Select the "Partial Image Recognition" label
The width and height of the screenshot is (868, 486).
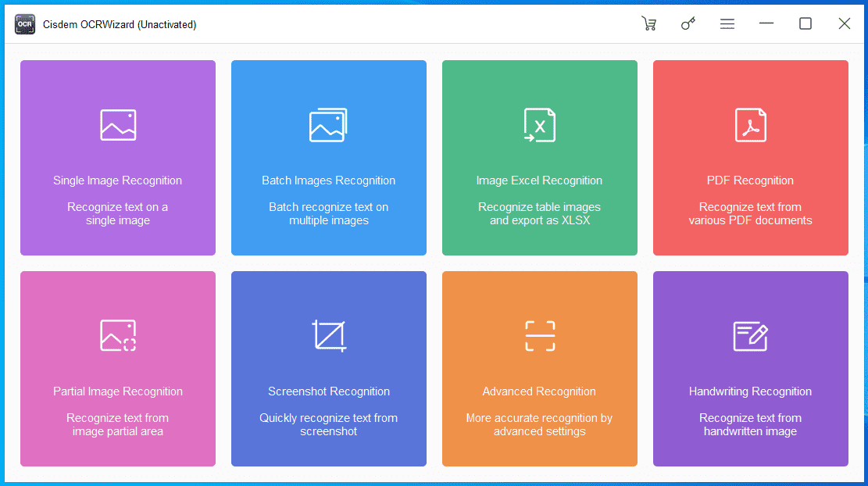[117, 391]
